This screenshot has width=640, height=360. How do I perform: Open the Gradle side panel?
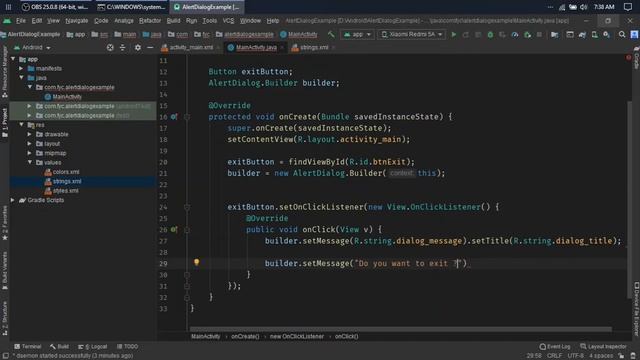coord(636,57)
